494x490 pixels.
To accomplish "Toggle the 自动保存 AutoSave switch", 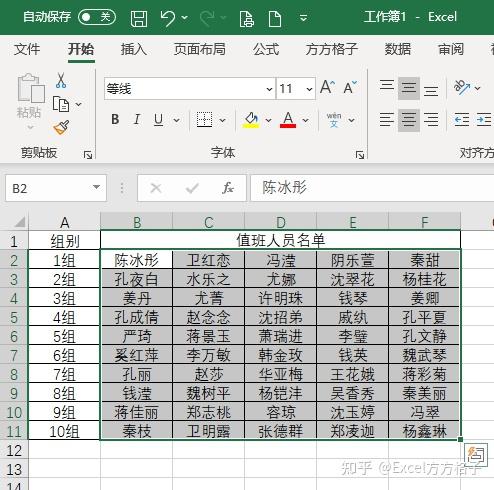I will [x=97, y=17].
